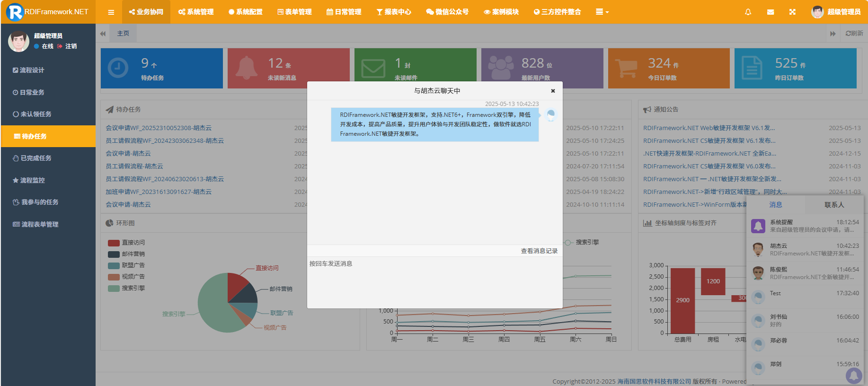868x386 pixels.
Task: Toggle the sidebar hamburger menu icon
Action: 111,12
